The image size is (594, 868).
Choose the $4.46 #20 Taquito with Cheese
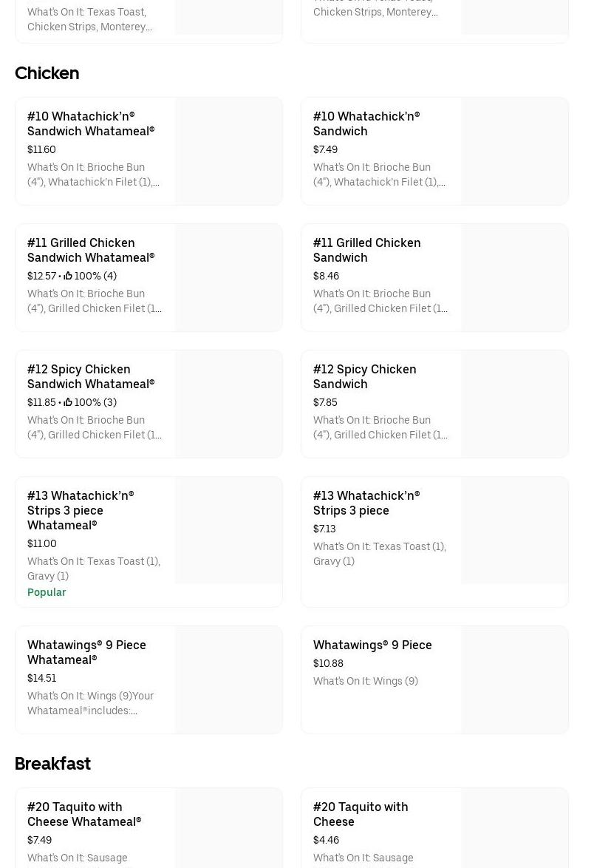pos(361,814)
